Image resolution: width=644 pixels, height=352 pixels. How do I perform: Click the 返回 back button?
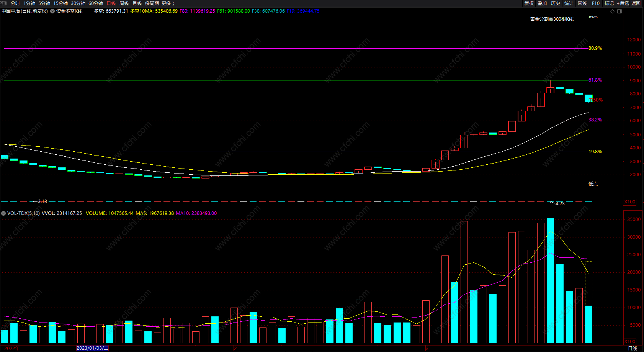[636, 3]
